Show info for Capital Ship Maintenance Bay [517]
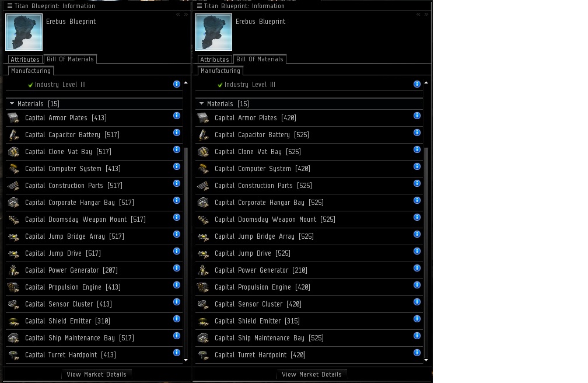The height and width of the screenshot is (383, 588). (177, 336)
